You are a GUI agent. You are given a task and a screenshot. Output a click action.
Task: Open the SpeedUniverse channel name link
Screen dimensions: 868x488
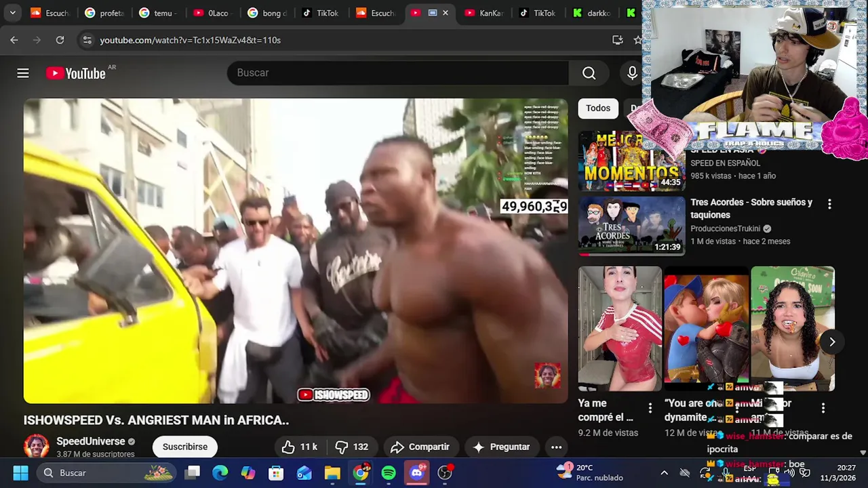(90, 441)
